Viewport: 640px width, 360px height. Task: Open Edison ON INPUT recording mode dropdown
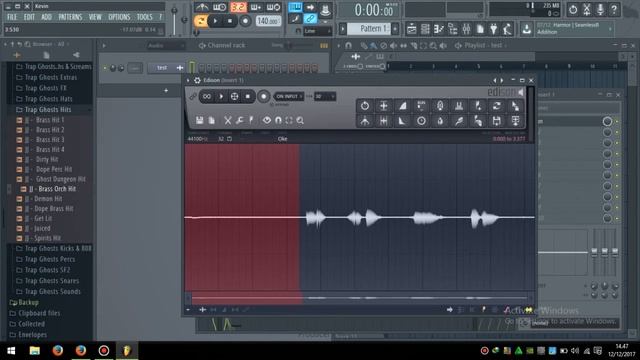(x=289, y=96)
